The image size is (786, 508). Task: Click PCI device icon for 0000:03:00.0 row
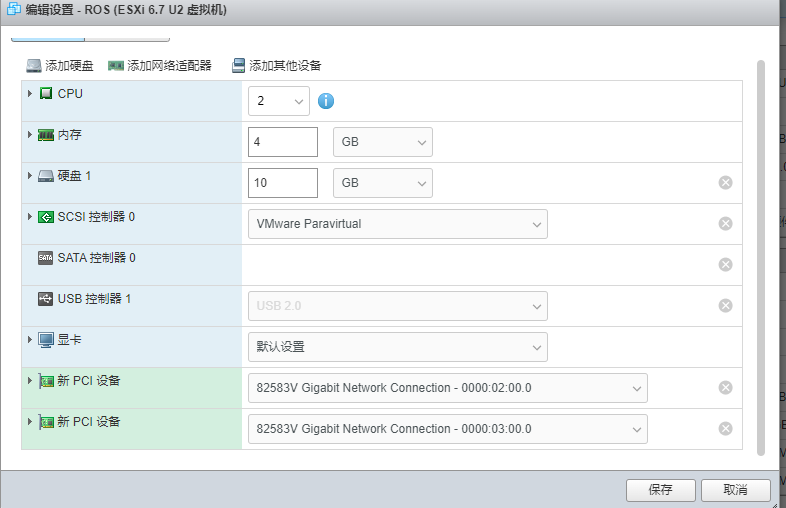click(46, 422)
